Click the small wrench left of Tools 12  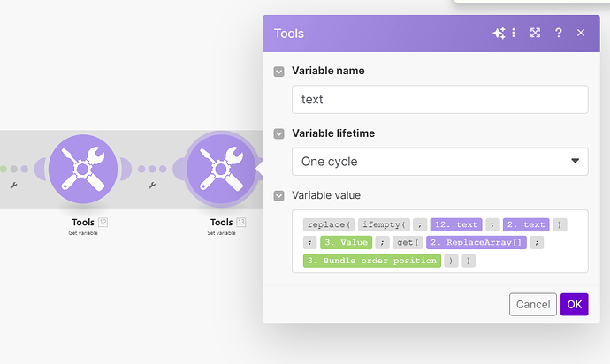pos(13,186)
